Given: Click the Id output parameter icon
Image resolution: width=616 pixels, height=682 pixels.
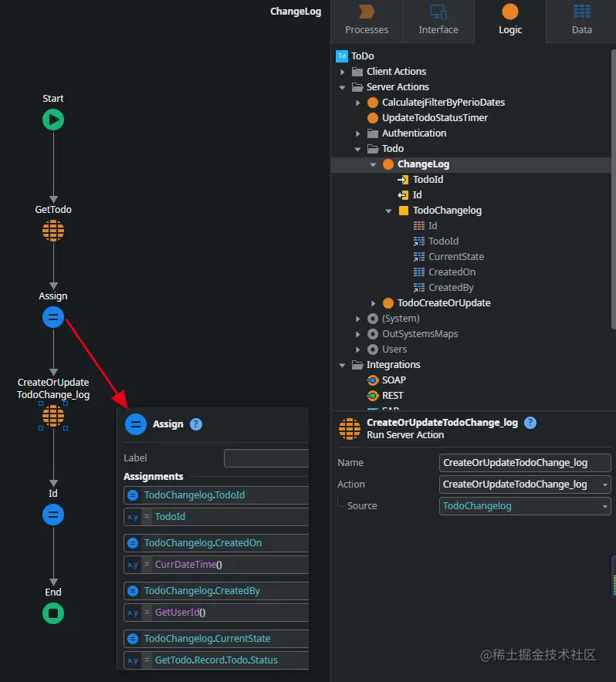Looking at the screenshot, I should 403,195.
